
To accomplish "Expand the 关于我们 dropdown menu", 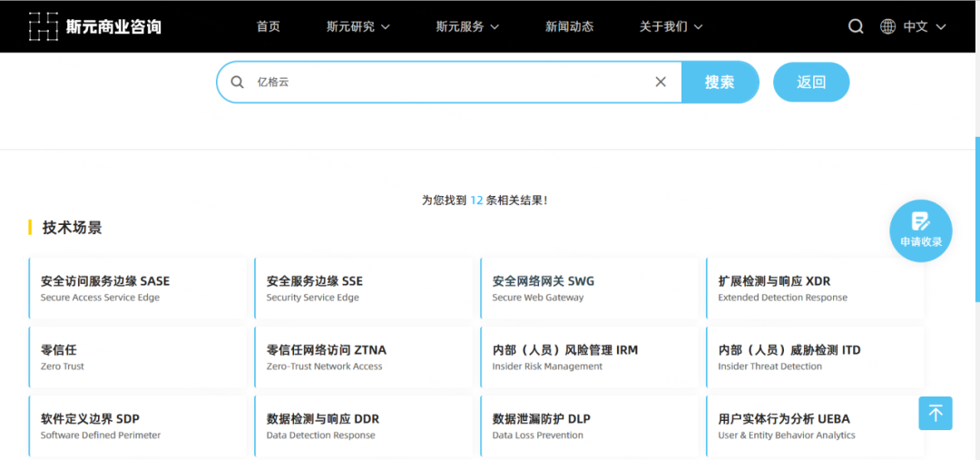I will click(671, 26).
